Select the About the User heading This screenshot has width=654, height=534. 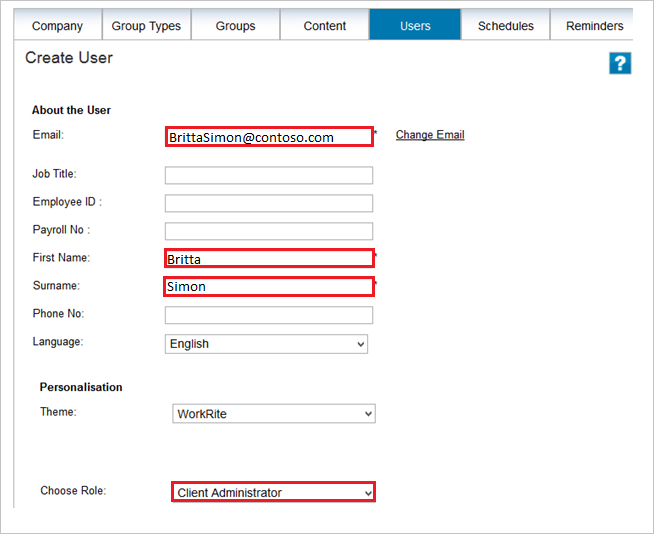coord(71,110)
